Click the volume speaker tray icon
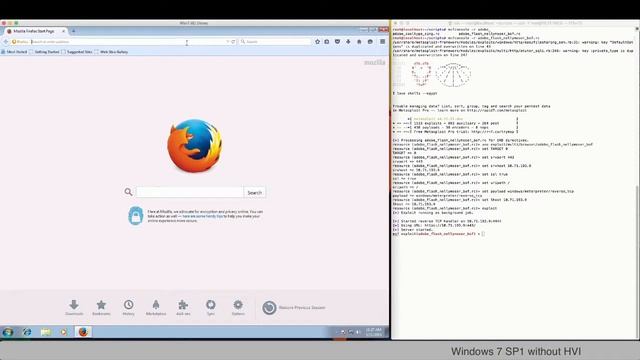This screenshot has width=640, height=360. (358, 332)
